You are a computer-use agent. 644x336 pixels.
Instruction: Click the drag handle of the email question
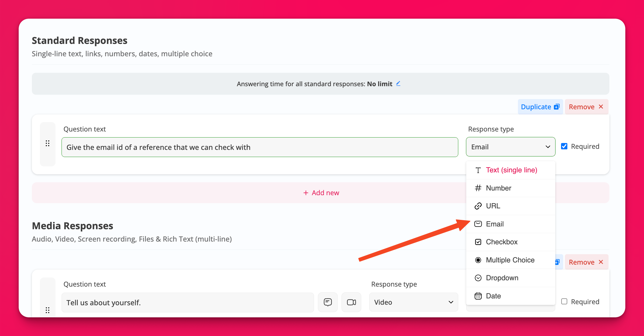(x=48, y=144)
